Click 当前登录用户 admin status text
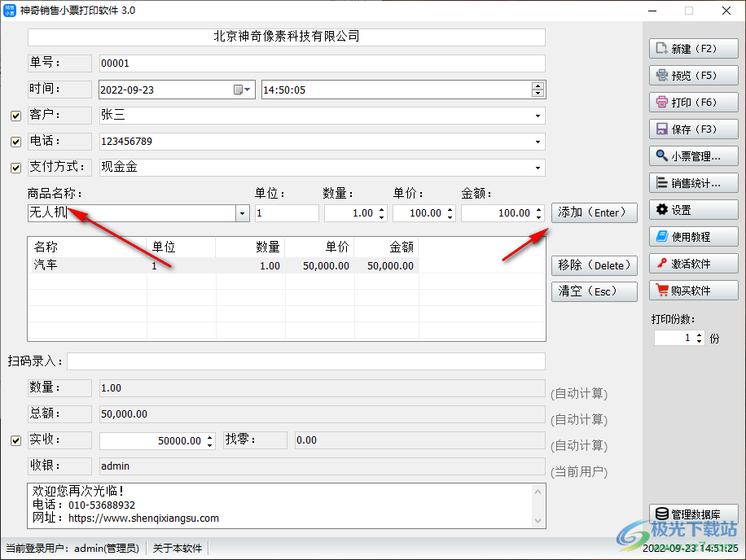 (x=72, y=549)
